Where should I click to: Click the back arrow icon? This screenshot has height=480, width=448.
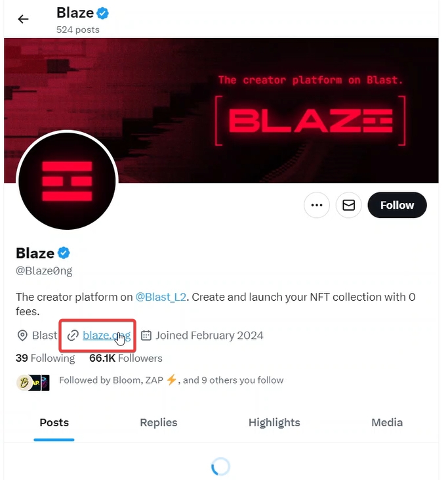(x=24, y=19)
